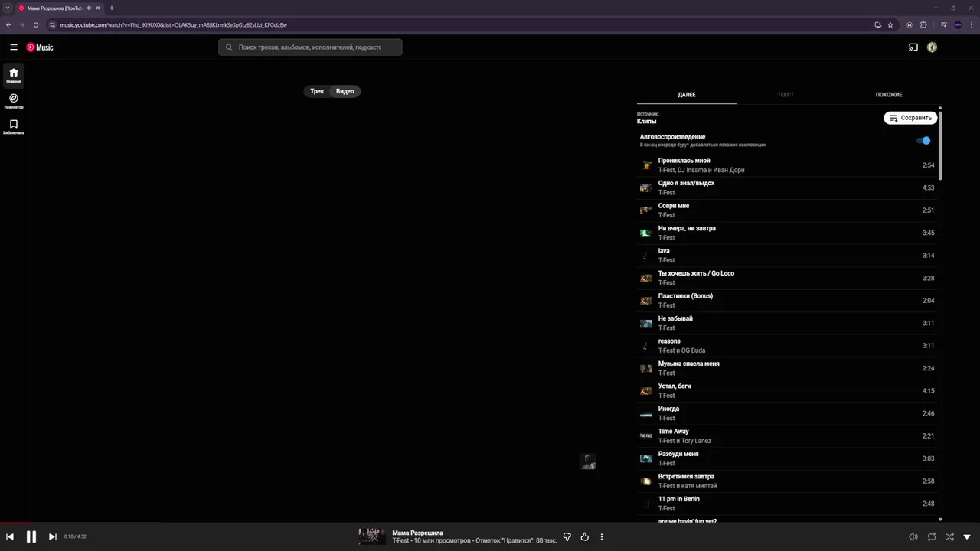Open Навигатор in the sidebar
The height and width of the screenshot is (551, 980).
pyautogui.click(x=14, y=101)
